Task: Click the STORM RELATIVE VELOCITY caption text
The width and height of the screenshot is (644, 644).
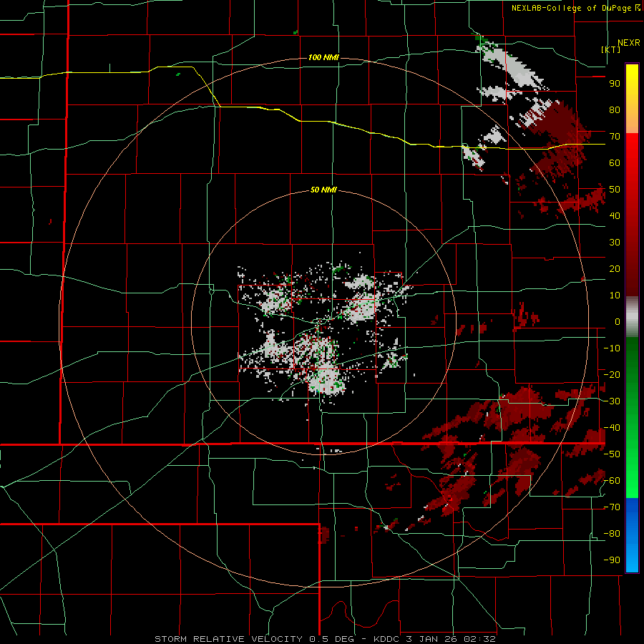Action: pyautogui.click(x=228, y=639)
